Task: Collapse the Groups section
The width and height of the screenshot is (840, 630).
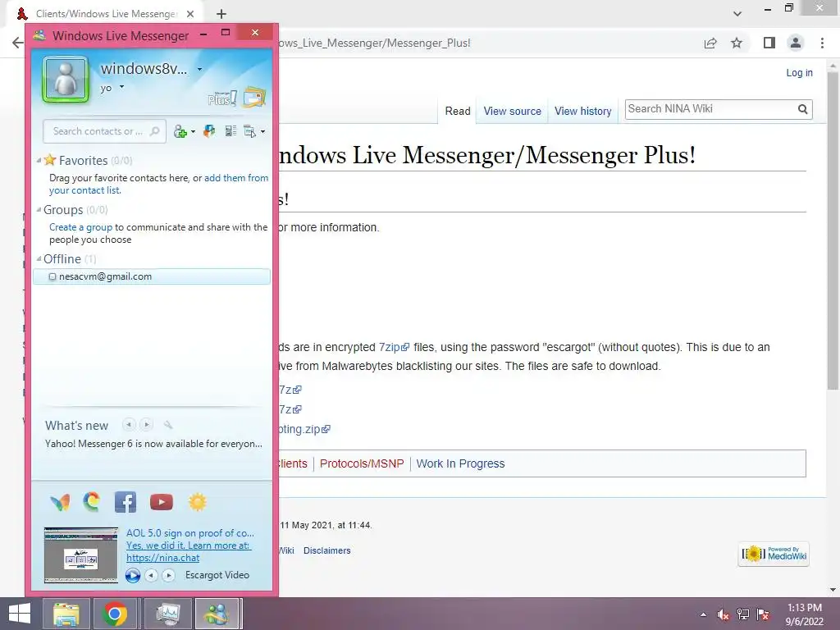Action: 39,209
